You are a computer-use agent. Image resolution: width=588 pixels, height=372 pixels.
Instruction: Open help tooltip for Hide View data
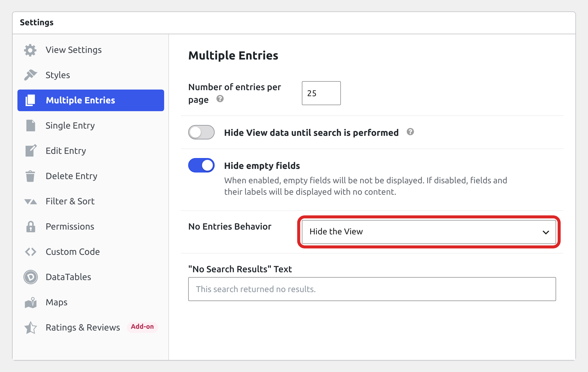(410, 132)
